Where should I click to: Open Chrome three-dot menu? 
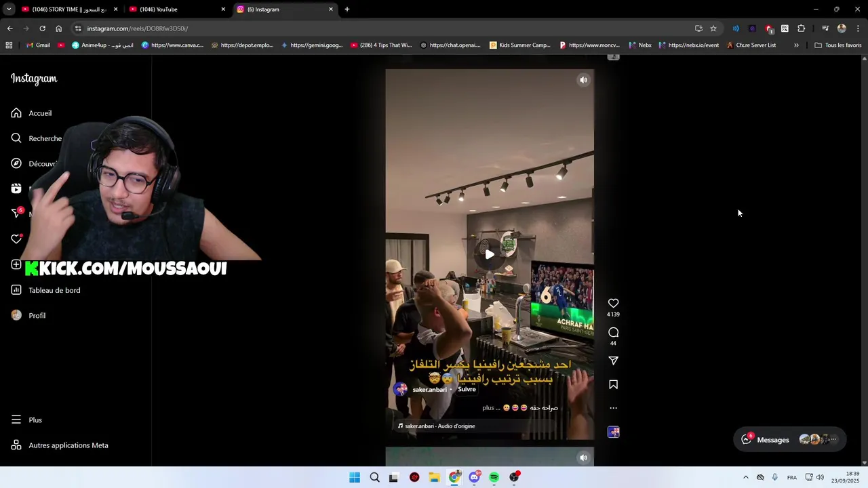pyautogui.click(x=858, y=28)
